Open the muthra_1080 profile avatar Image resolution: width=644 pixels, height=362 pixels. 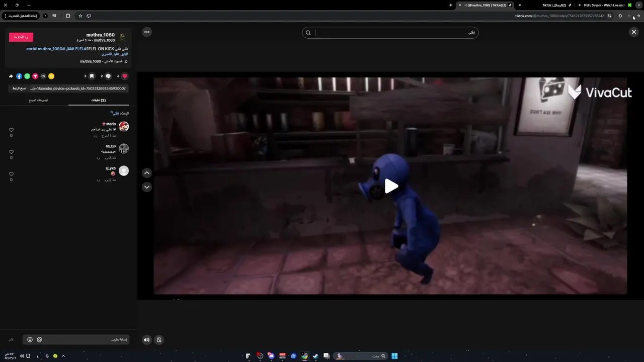click(123, 37)
